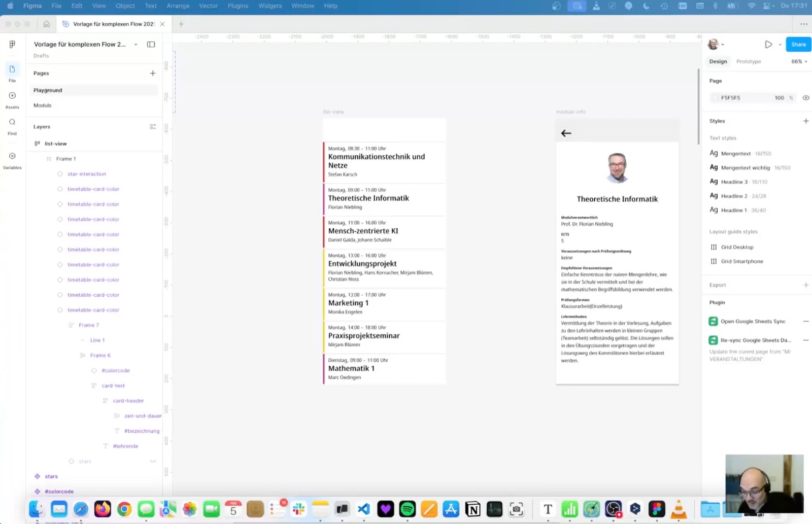Click the Present play icon
The height and width of the screenshot is (524, 812).
(x=768, y=45)
